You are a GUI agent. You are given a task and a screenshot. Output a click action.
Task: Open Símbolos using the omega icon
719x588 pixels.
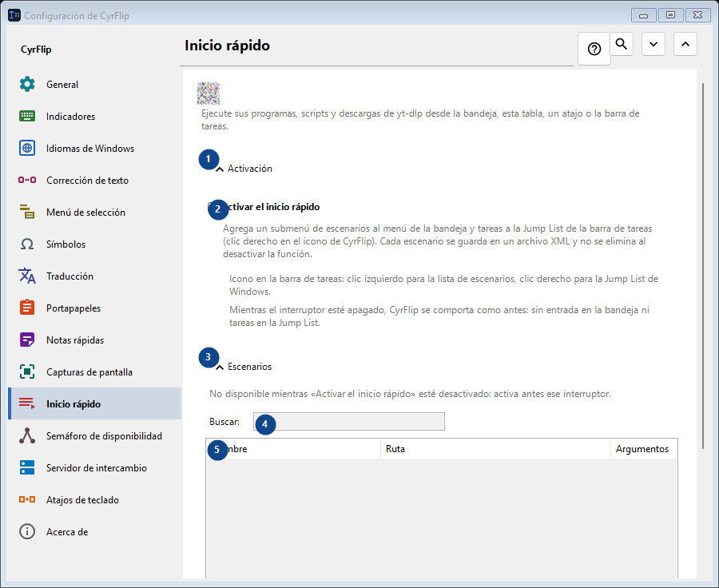click(27, 244)
